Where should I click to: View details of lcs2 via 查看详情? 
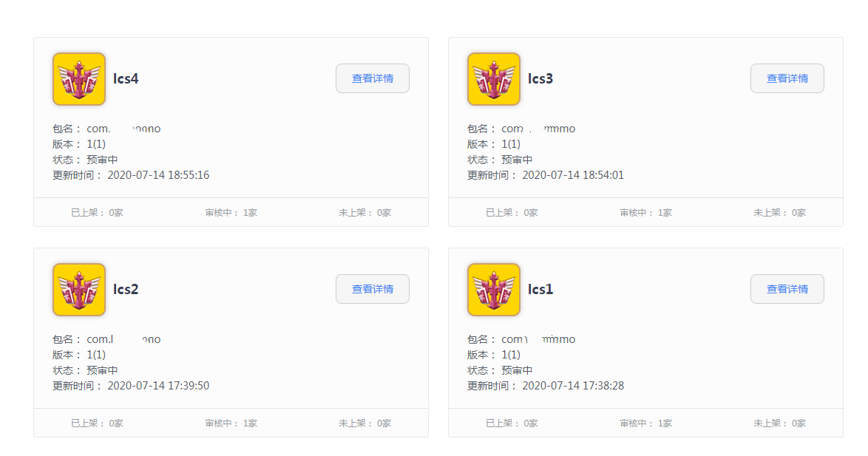click(373, 289)
